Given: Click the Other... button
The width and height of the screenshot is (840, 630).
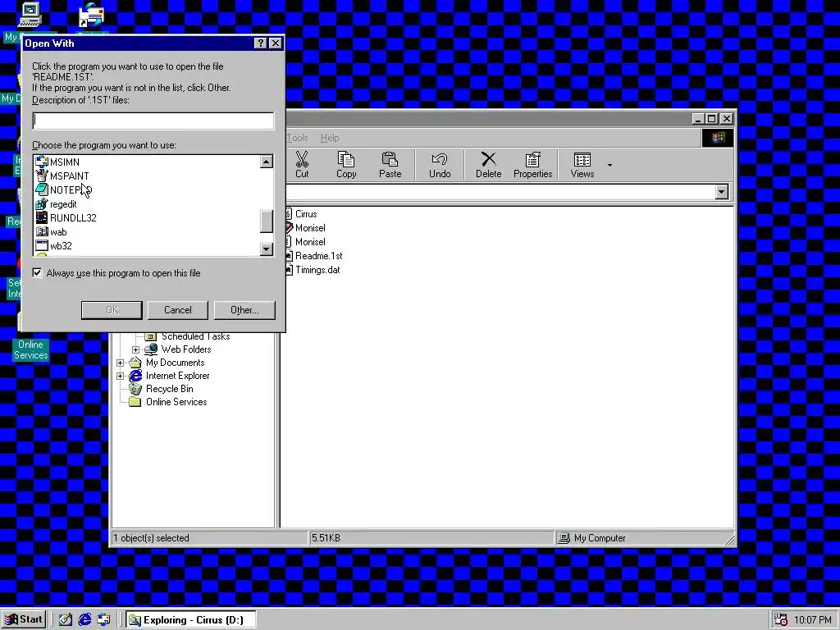Looking at the screenshot, I should tap(244, 309).
